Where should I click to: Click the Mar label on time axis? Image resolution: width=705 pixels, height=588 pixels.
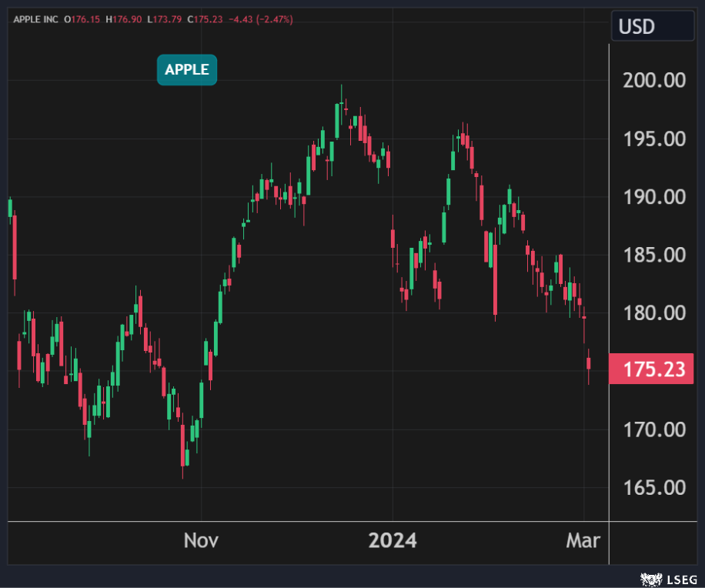tap(583, 540)
